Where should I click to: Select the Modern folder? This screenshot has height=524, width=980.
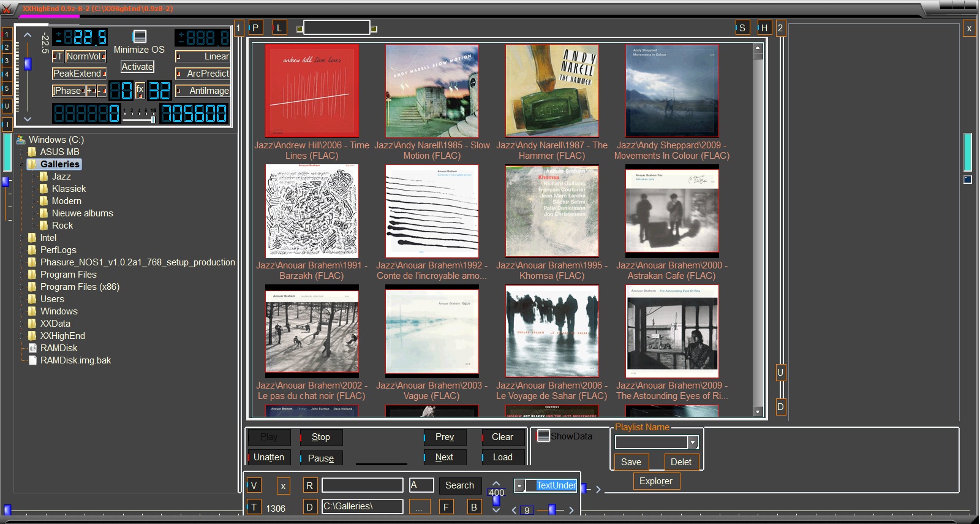pos(67,201)
